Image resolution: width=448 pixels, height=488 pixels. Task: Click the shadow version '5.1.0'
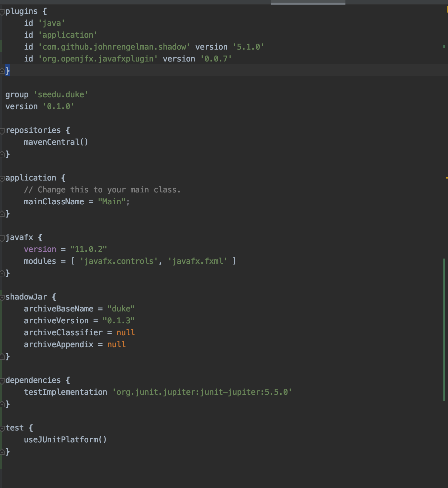248,47
